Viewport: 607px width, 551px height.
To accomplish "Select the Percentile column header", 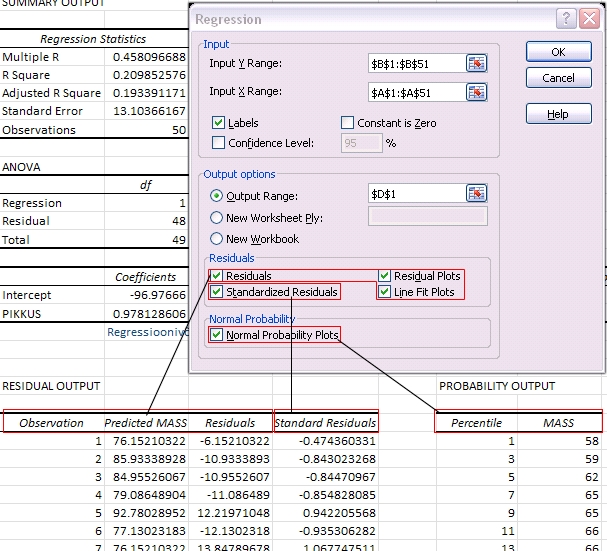I will point(477,422).
